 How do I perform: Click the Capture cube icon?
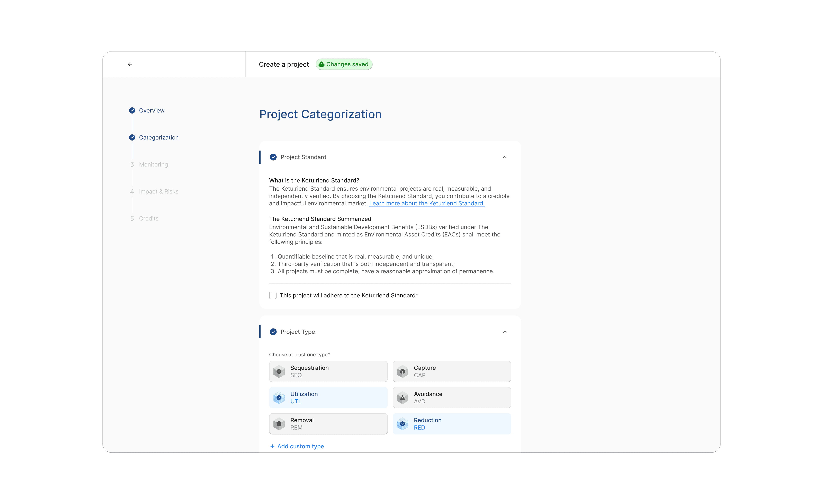tap(403, 371)
